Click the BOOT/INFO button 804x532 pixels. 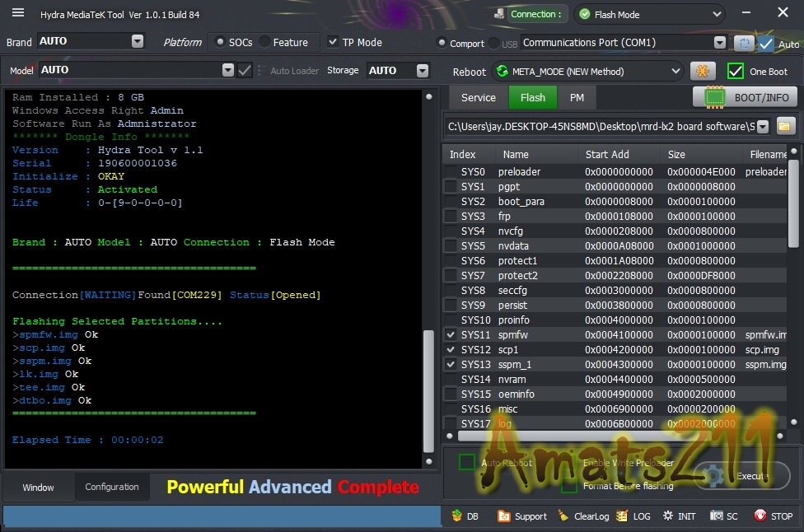pos(746,97)
